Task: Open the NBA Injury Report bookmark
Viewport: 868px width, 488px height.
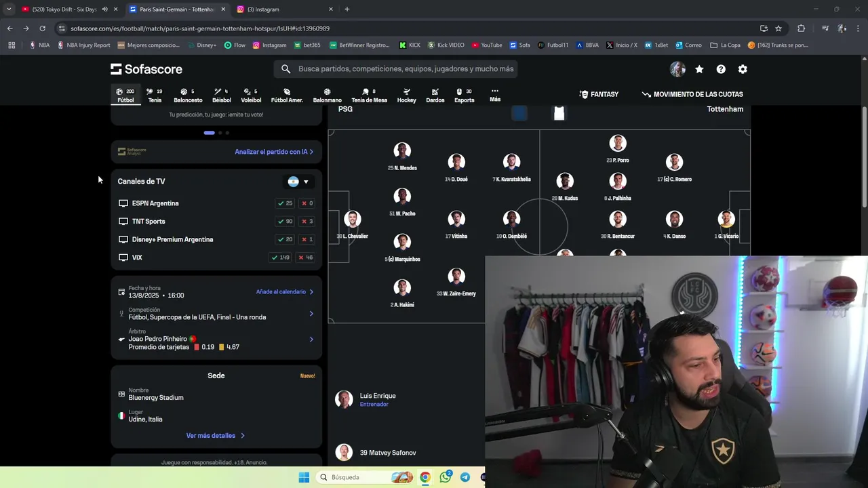Action: [84, 45]
